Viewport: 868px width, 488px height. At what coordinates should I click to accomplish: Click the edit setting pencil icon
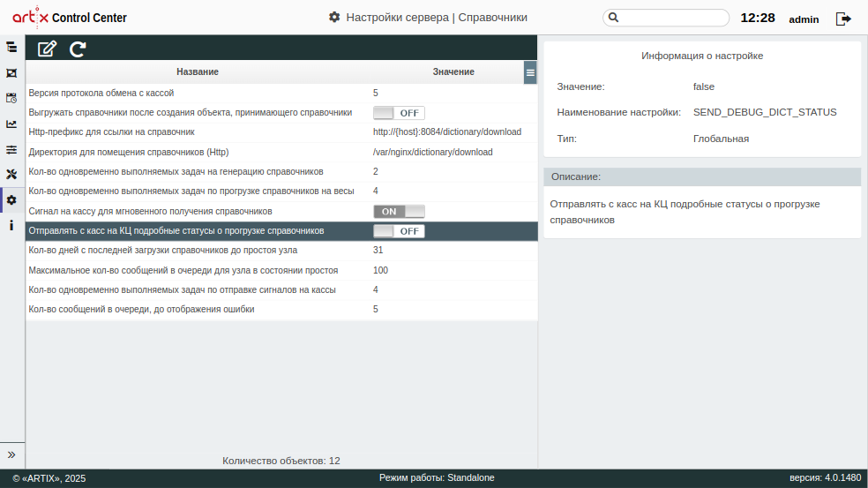(x=47, y=49)
